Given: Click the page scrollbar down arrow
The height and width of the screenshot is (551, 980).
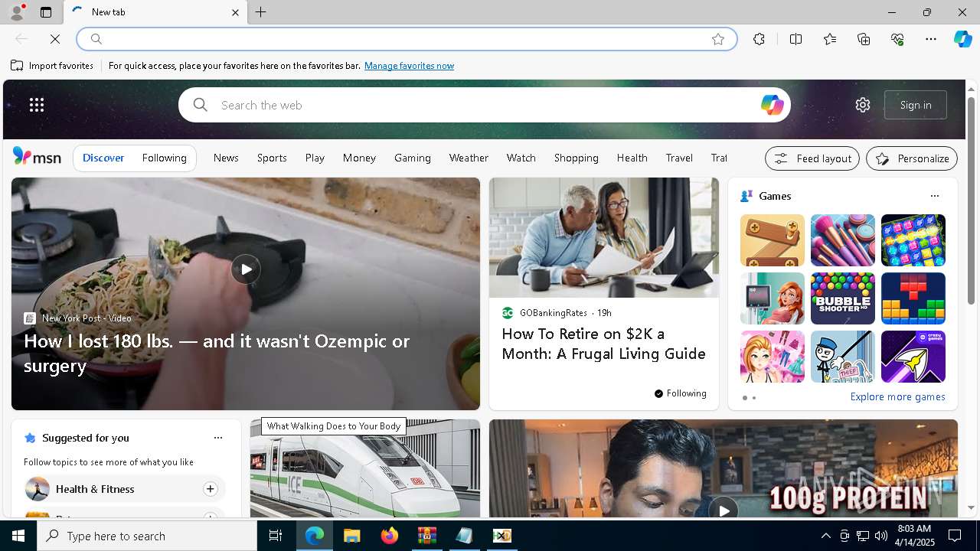Looking at the screenshot, I should click(x=971, y=507).
